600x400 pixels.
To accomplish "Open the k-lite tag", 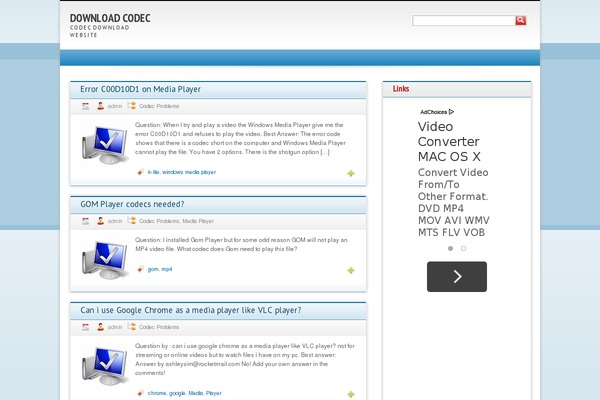I will (153, 172).
